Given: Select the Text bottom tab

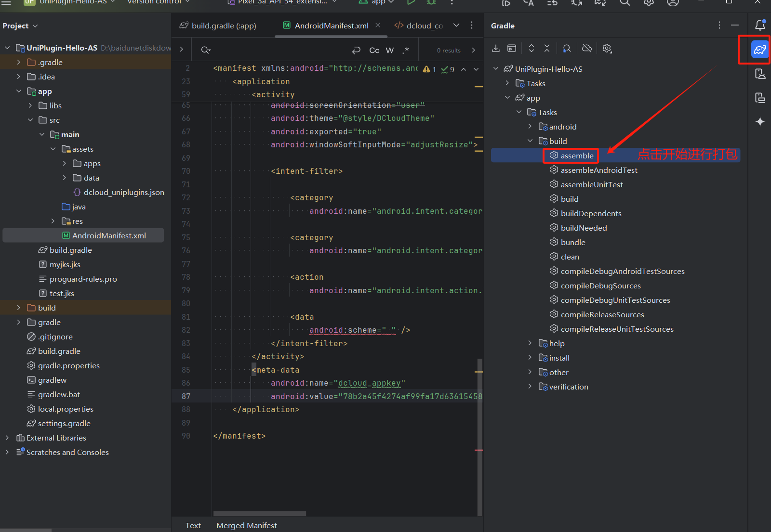Looking at the screenshot, I should (193, 525).
